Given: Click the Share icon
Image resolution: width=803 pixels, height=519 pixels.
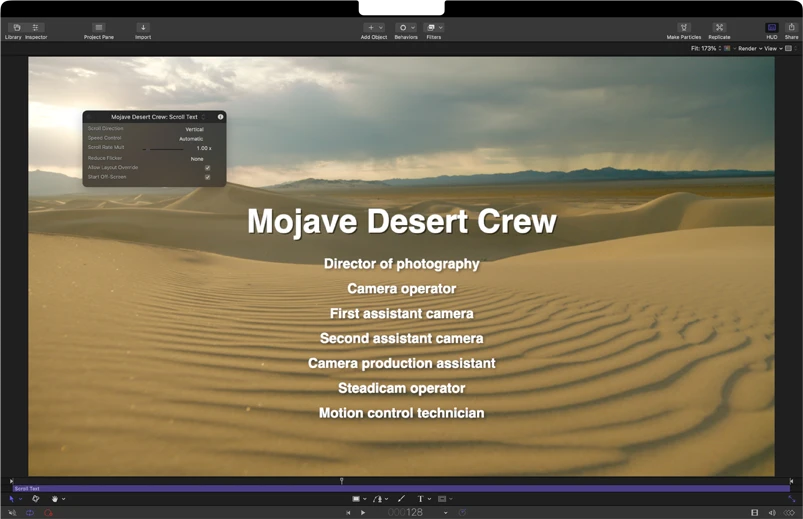Looking at the screenshot, I should click(x=791, y=28).
